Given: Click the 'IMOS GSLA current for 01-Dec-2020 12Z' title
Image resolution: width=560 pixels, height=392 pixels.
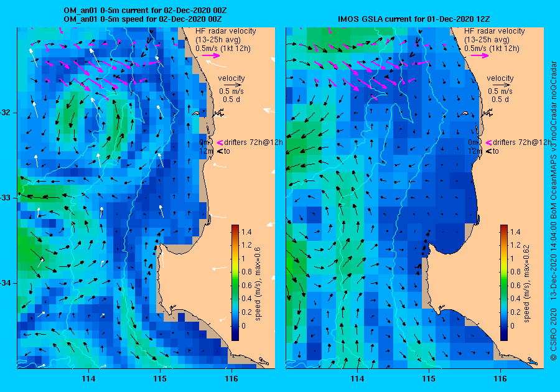Looking at the screenshot, I should [x=414, y=19].
